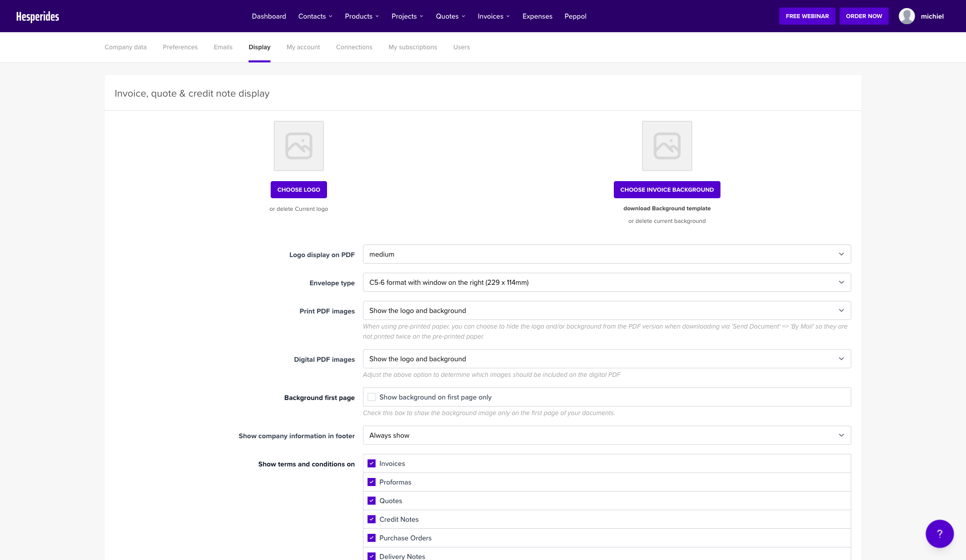This screenshot has width=966, height=560.
Task: Open the Print PDF images dropdown
Action: [x=607, y=310]
